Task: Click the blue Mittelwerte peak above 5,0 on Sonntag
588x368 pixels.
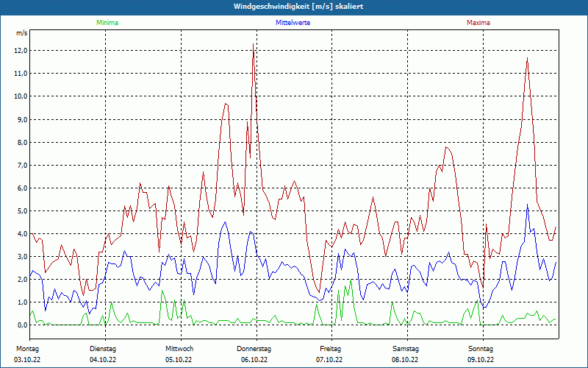Action: 527,205
